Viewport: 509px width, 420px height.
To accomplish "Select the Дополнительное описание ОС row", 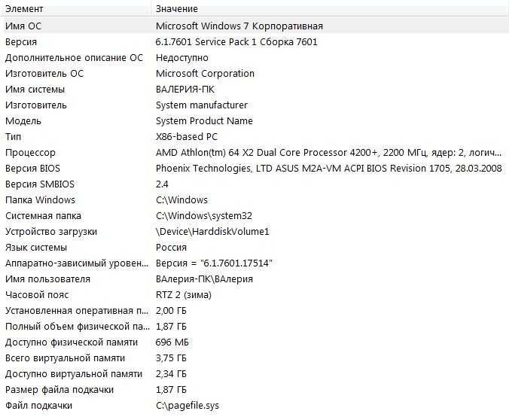I will click(254, 58).
